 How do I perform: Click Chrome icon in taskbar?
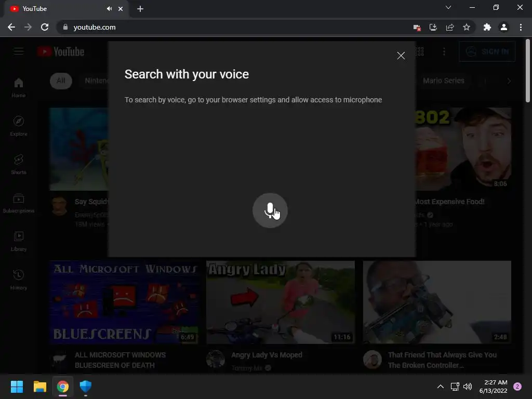tap(63, 387)
